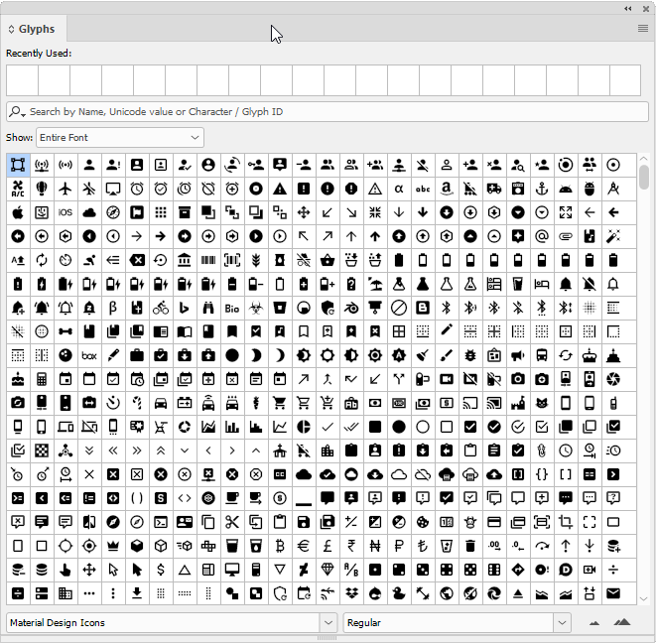The image size is (656, 644).
Task: Pick the Euro currency glyph
Action: point(304,546)
